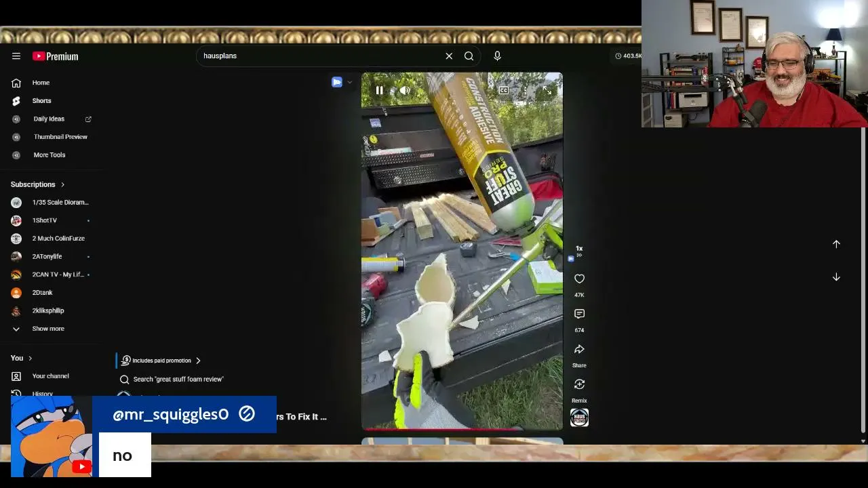Screen dimensions: 868x488
Task: Click the page's vertical scrollbar
Action: pyautogui.click(x=863, y=281)
